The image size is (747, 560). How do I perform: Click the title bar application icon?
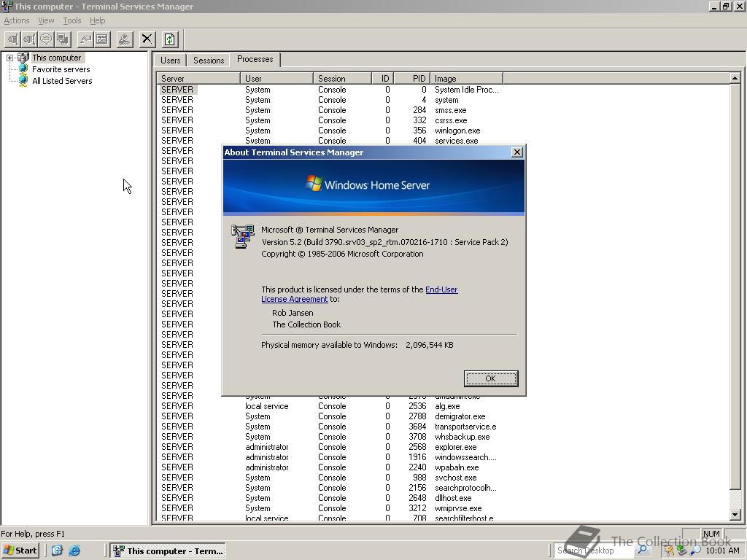click(x=7, y=6)
